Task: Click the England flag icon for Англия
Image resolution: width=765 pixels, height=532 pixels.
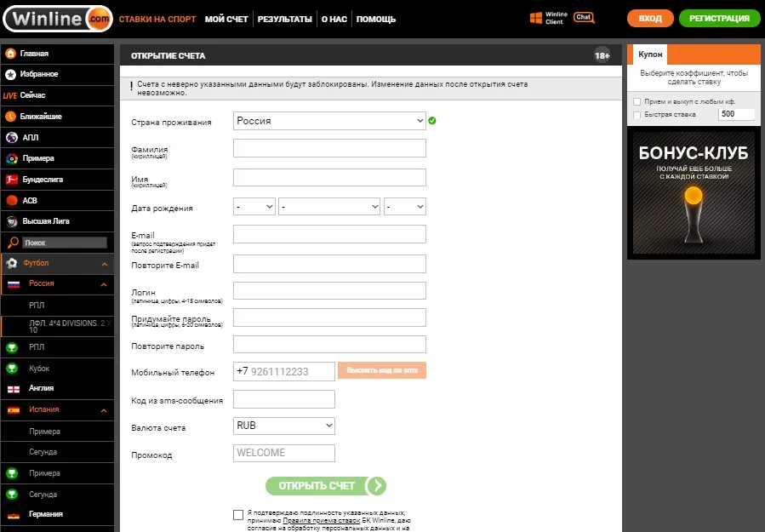Action: coord(14,389)
